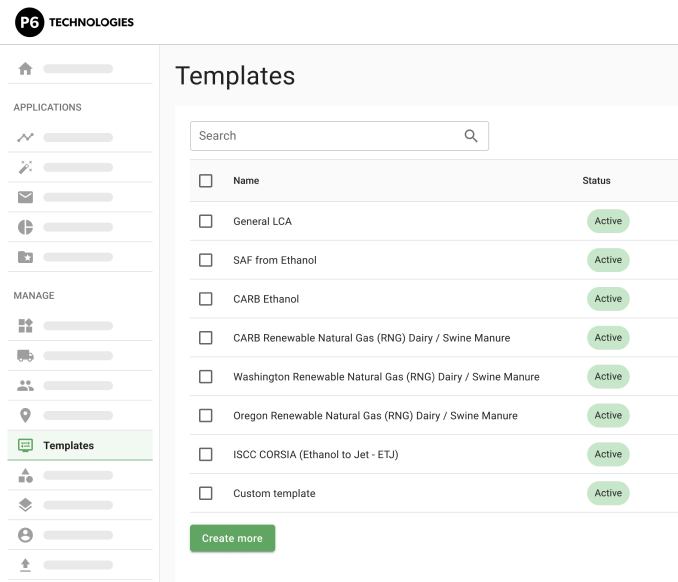Open the layers stack icon
This screenshot has width=678, height=582.
click(x=25, y=505)
